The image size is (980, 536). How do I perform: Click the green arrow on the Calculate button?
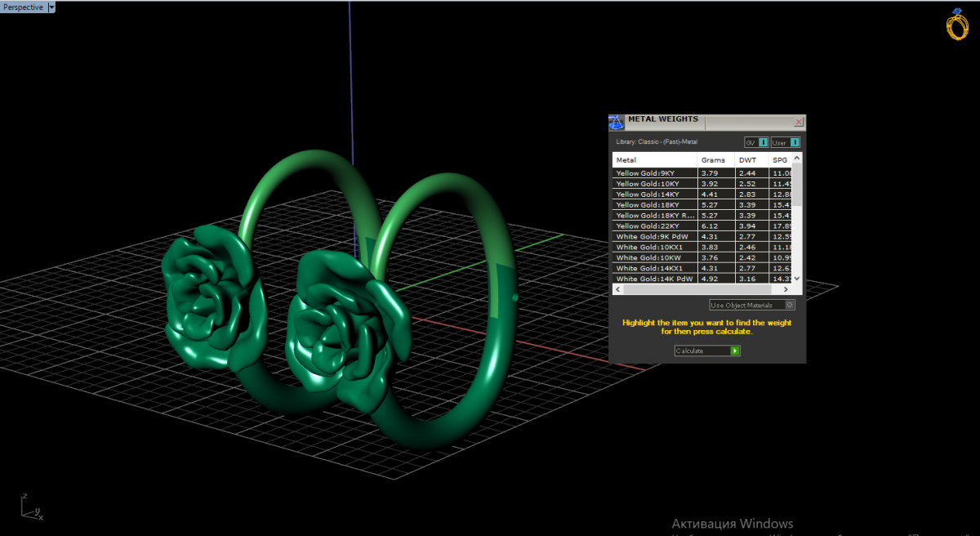(x=735, y=351)
